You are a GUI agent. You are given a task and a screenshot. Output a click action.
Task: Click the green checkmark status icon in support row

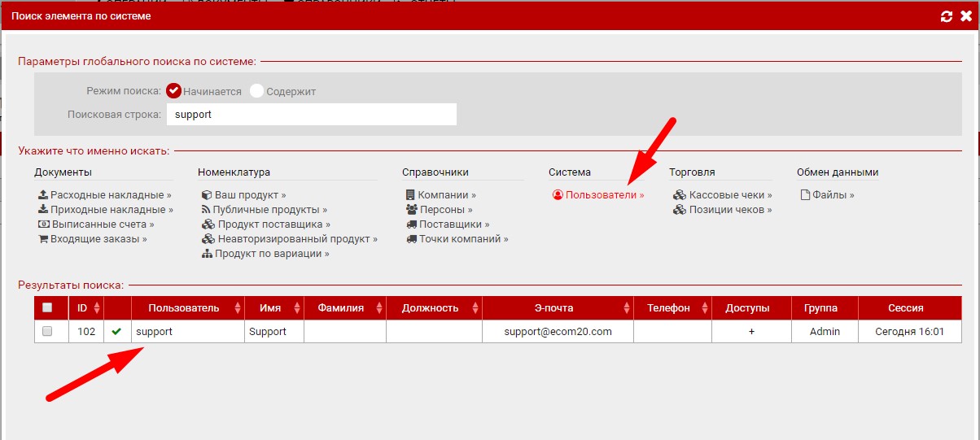pos(117,332)
